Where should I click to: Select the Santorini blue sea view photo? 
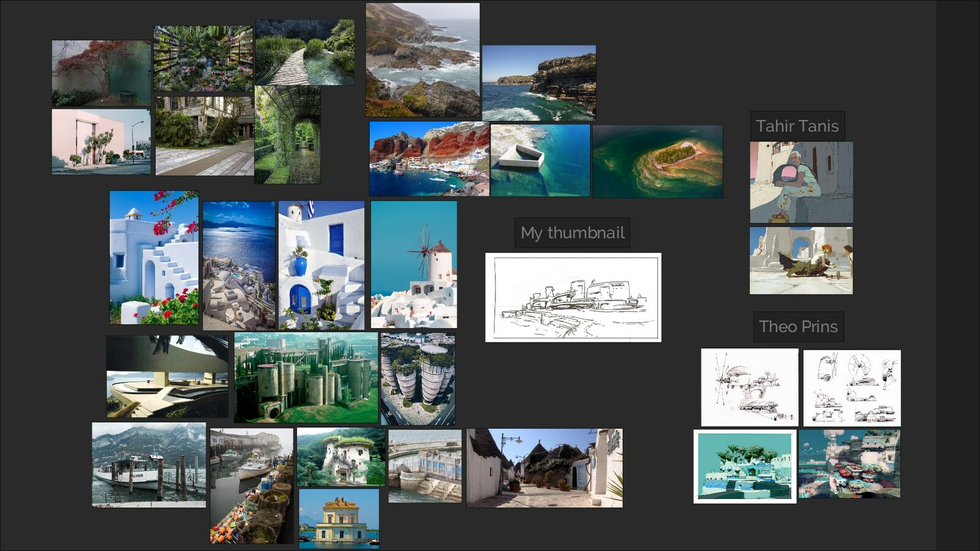click(239, 266)
